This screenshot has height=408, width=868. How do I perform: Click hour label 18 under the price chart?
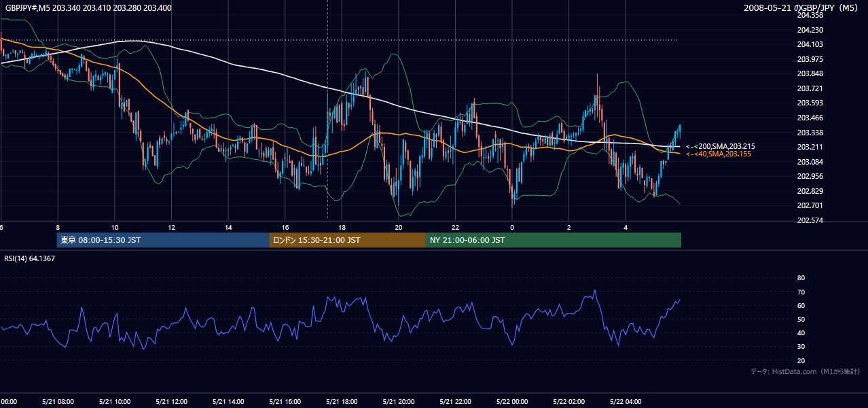342,228
